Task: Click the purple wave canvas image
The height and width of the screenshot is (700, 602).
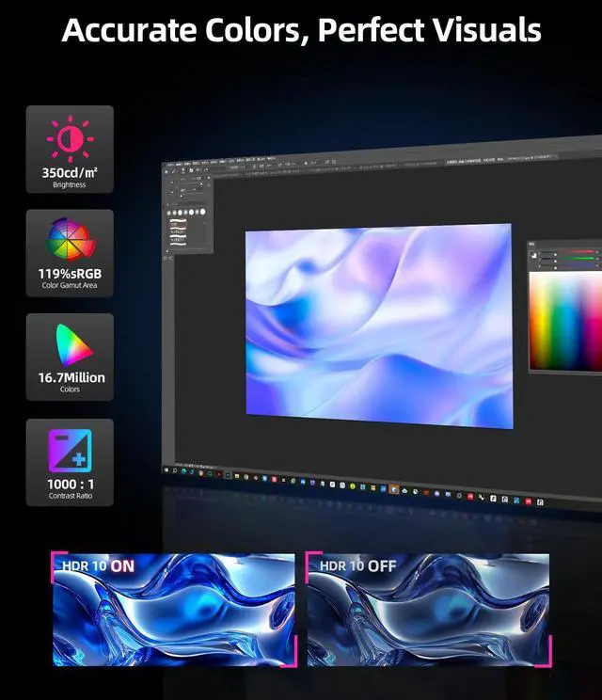Action: click(x=379, y=318)
